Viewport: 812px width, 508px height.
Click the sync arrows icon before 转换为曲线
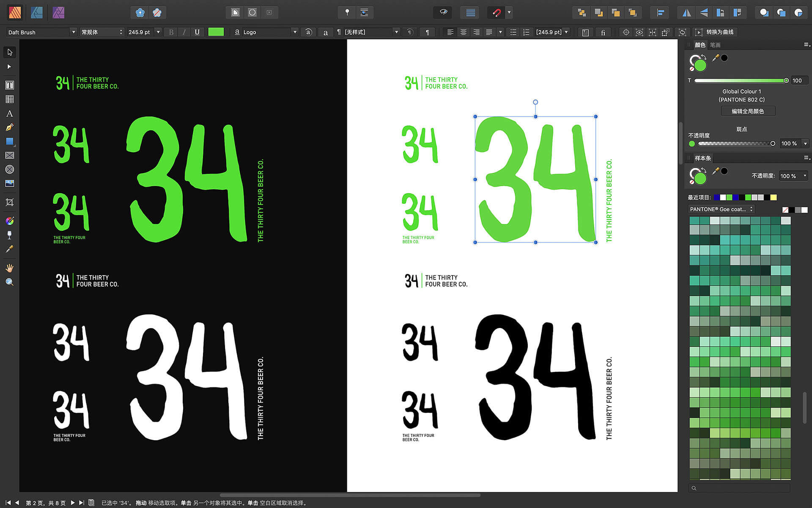pyautogui.click(x=683, y=32)
